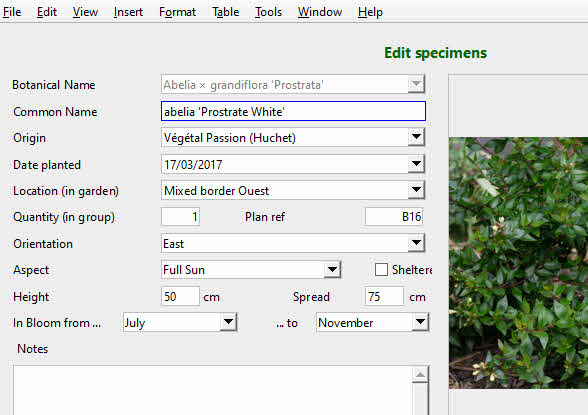
Task: Expand the Location (in garden) dropdown
Action: [x=416, y=190]
